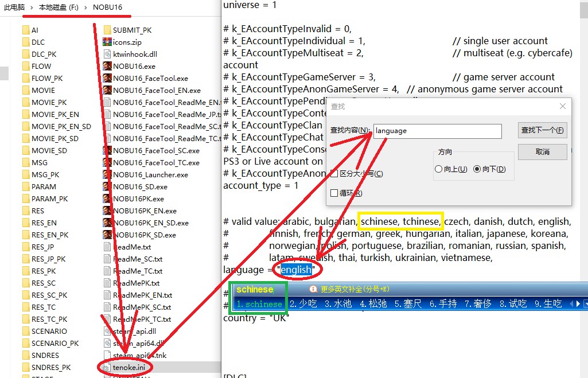Go to previous IME candidate page arrow

pos(571,304)
